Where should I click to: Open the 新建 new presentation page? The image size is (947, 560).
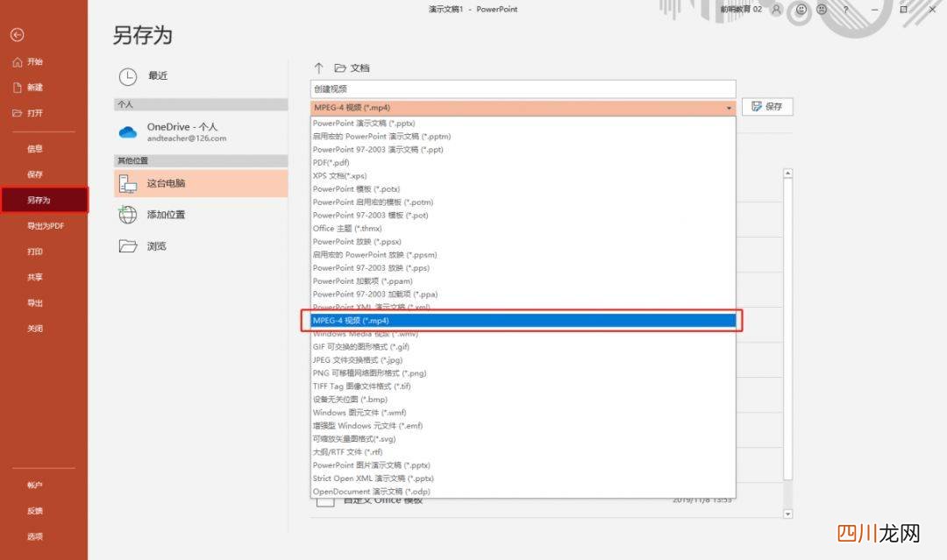coord(28,87)
